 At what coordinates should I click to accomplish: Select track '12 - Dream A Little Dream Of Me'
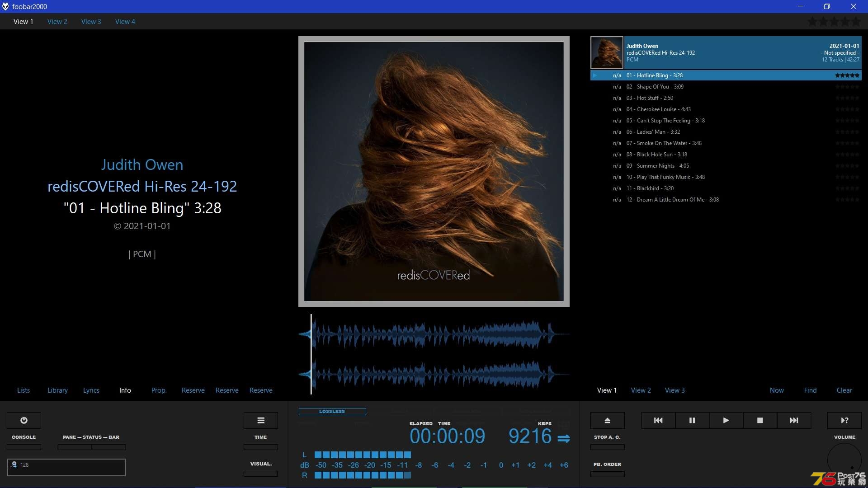click(x=726, y=200)
